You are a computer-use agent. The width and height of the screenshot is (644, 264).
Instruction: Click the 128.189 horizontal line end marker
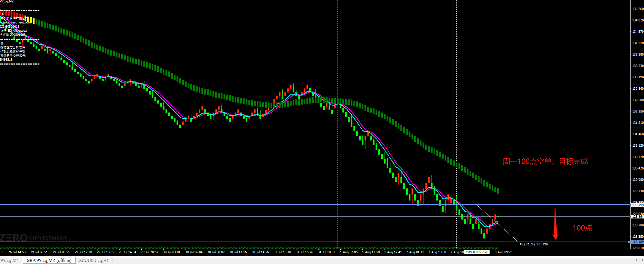coord(629,242)
